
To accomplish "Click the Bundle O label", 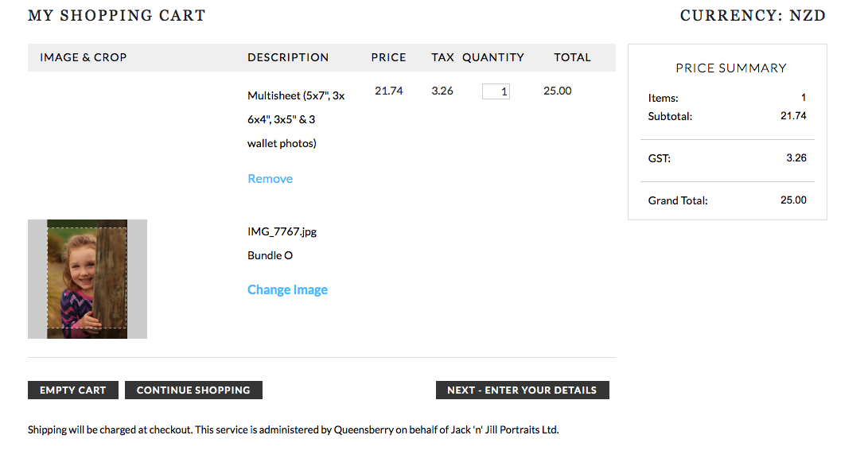I will point(270,255).
